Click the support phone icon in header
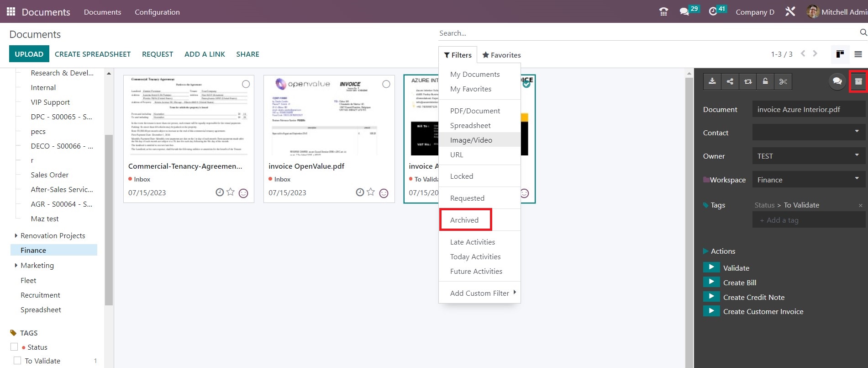 (x=664, y=12)
